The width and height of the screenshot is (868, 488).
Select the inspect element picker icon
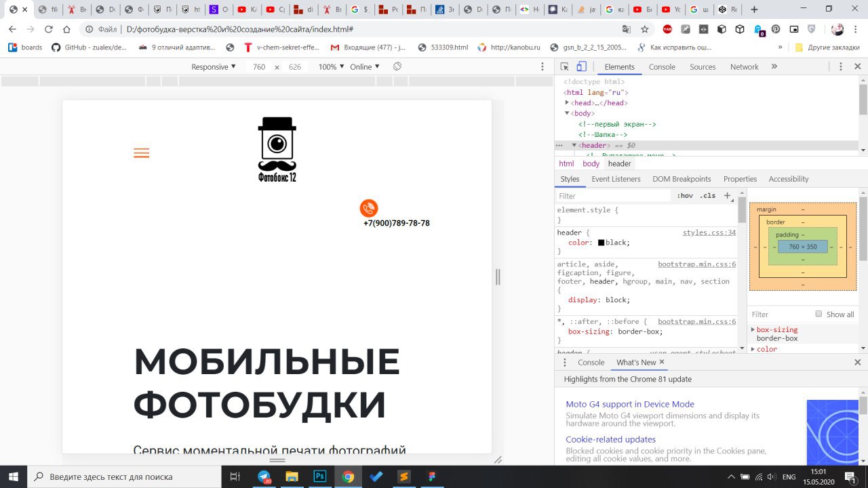[x=565, y=66]
